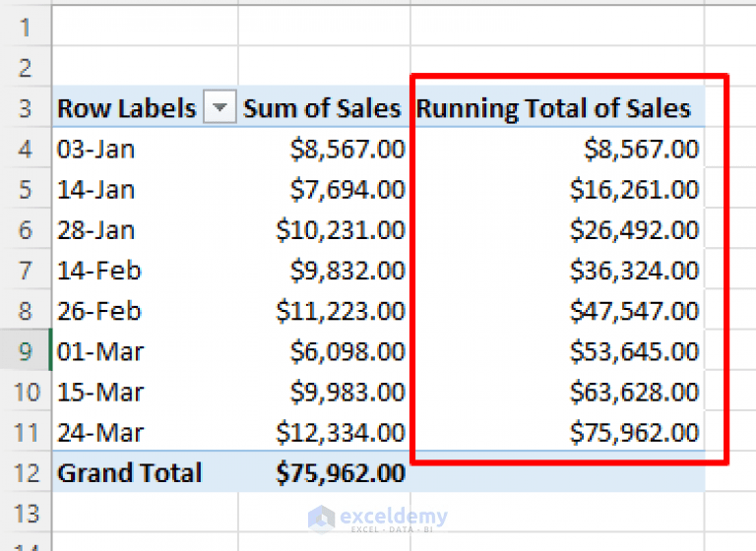
Task: Select the Grand Total label cell
Action: (145, 472)
